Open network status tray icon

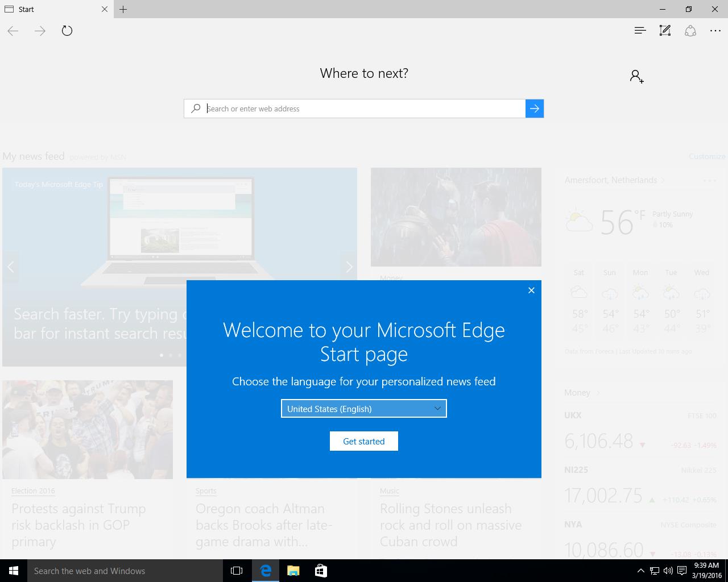pos(655,571)
